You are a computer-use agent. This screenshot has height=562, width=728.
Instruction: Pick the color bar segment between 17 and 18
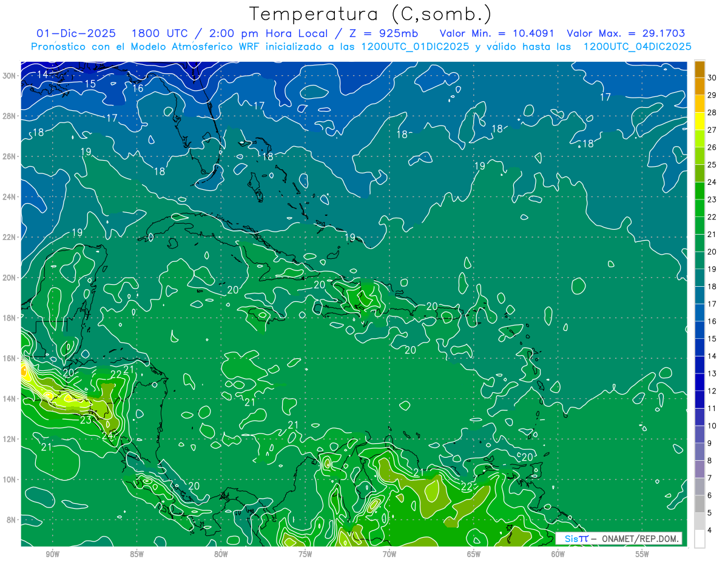[x=699, y=295]
